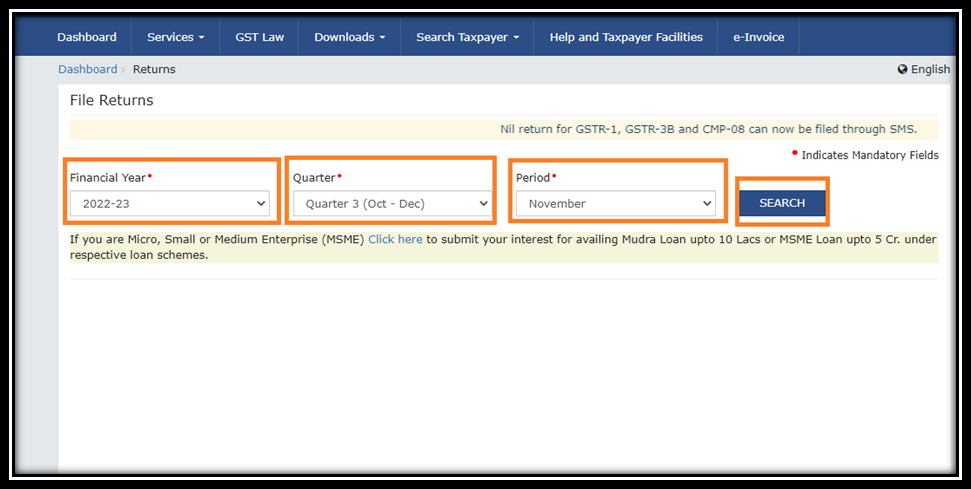Open Help and Taxpayer Facilities
The image size is (971, 489).
[626, 37]
